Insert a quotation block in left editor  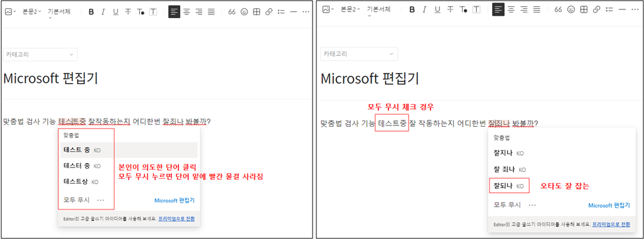[x=232, y=12]
